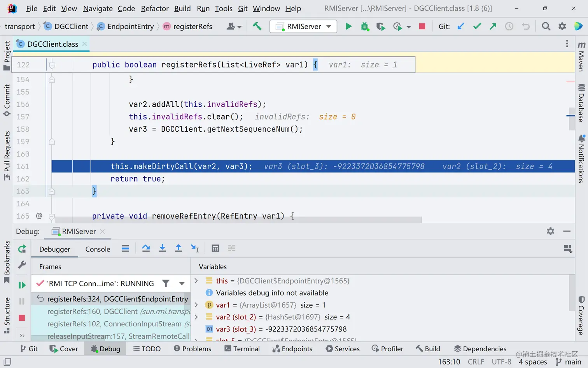588x368 pixels.
Task: Click EndpointEntry breadcrumb
Action: pyautogui.click(x=125, y=26)
